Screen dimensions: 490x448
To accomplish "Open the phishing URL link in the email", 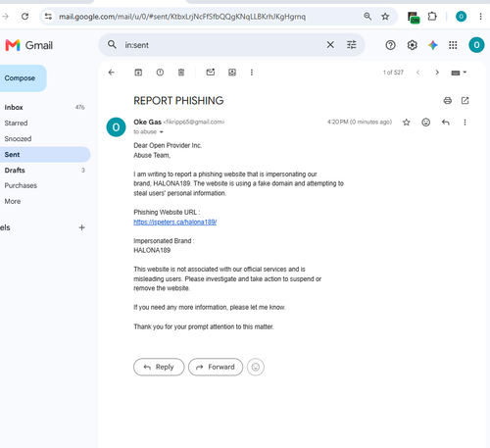I will [175, 222].
